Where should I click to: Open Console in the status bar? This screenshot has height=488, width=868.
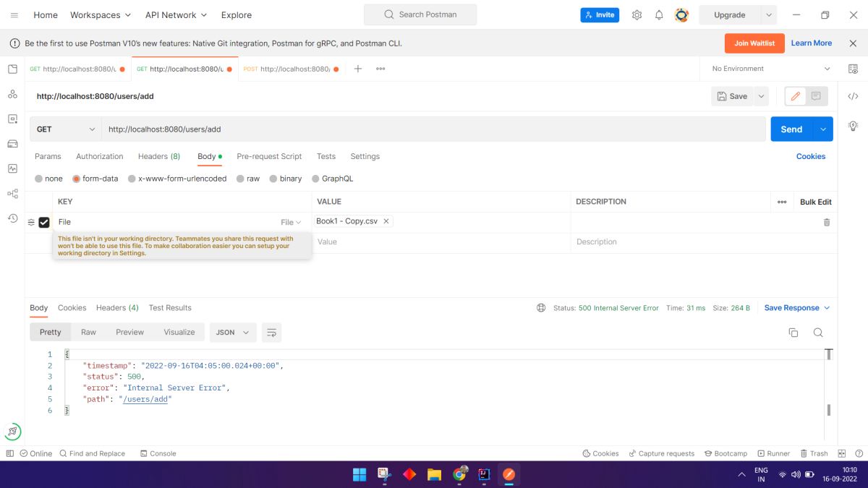[158, 453]
